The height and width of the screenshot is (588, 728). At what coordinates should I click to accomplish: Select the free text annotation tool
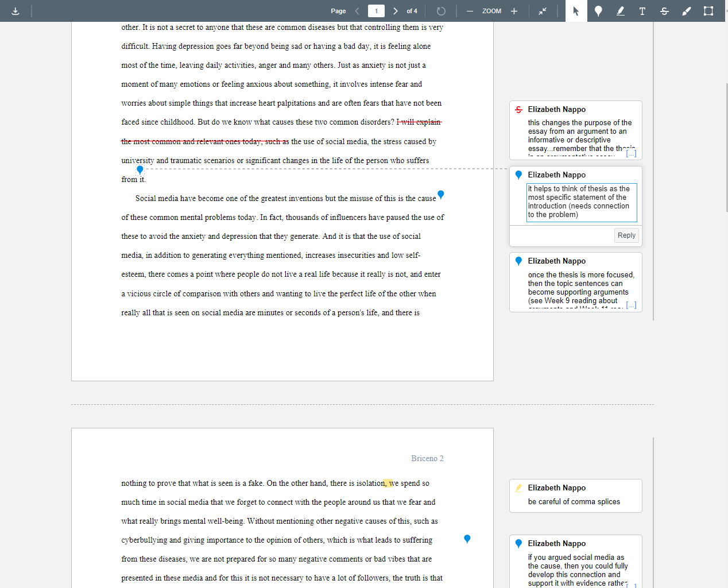[x=642, y=11]
